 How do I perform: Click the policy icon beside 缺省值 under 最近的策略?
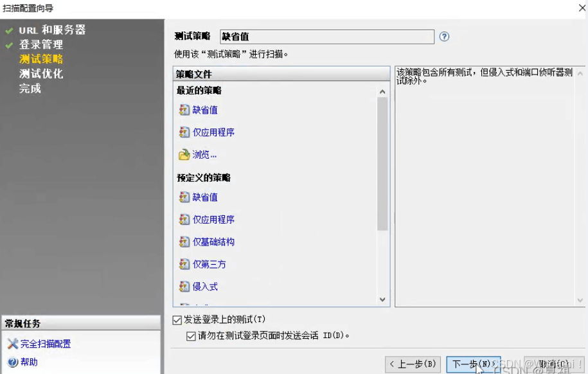point(184,110)
